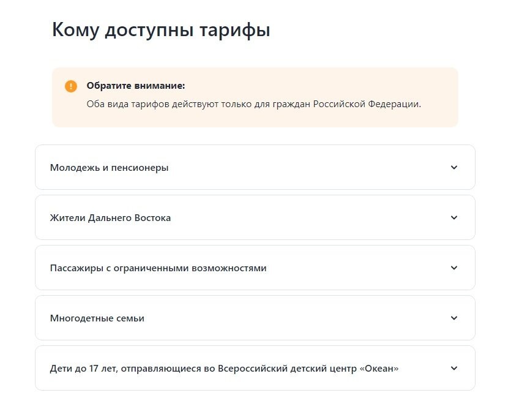This screenshot has width=511, height=420.
Task: Click the chevron on the «Дети до 17 лет» row
Action: (453, 368)
